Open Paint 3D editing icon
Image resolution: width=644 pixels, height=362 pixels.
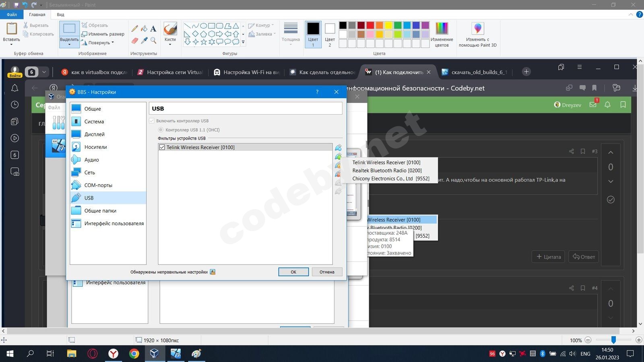click(x=478, y=29)
